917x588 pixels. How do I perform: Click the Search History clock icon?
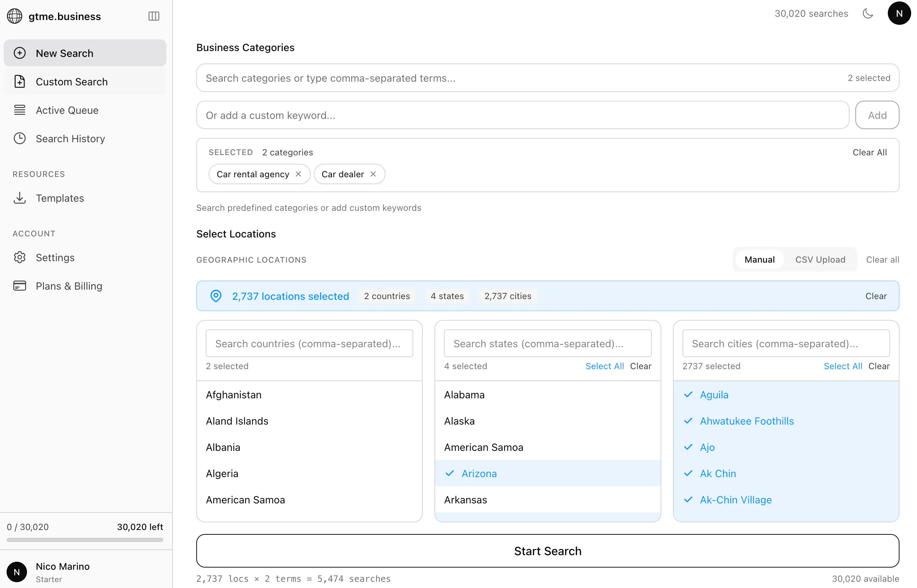point(20,139)
